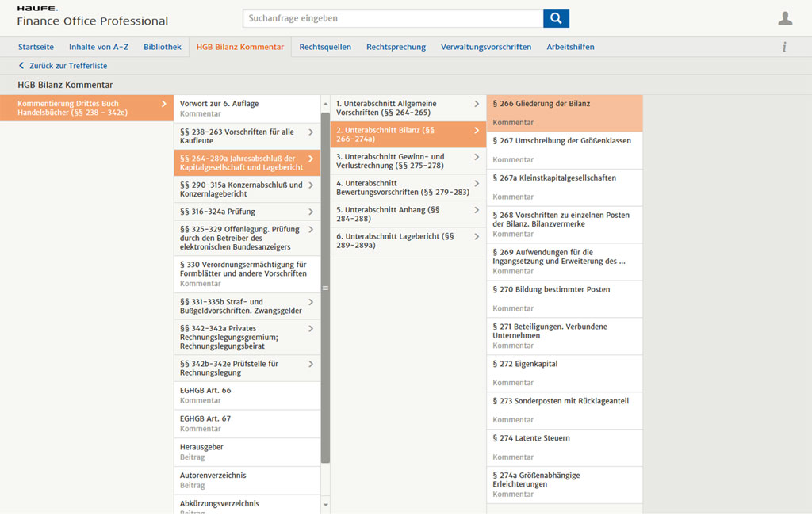Open the Abkürzungsverzeichnis entry

coord(247,505)
